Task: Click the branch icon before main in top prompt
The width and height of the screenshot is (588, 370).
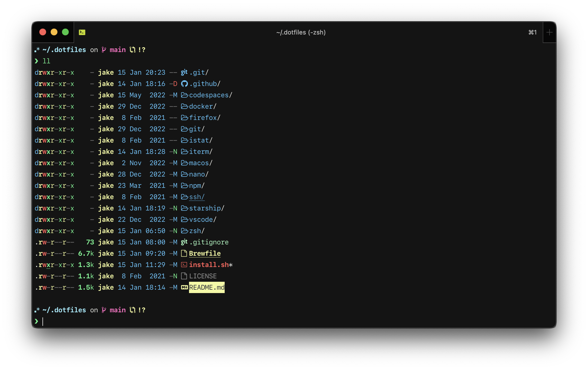Action: [x=104, y=50]
